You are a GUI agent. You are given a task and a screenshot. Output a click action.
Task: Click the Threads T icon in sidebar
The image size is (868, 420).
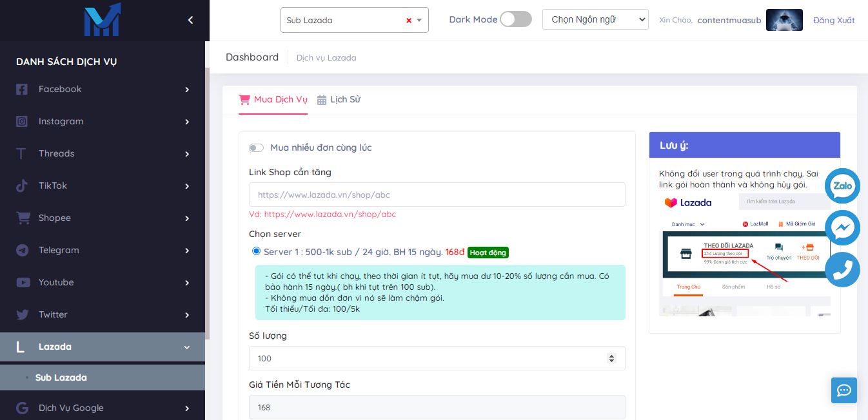(x=22, y=154)
